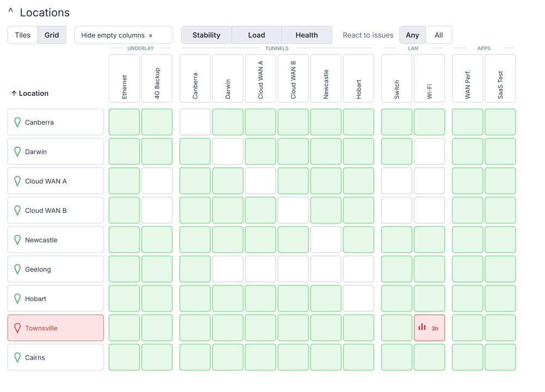
Task: Open the Hide empty columns filter field
Action: (x=124, y=35)
